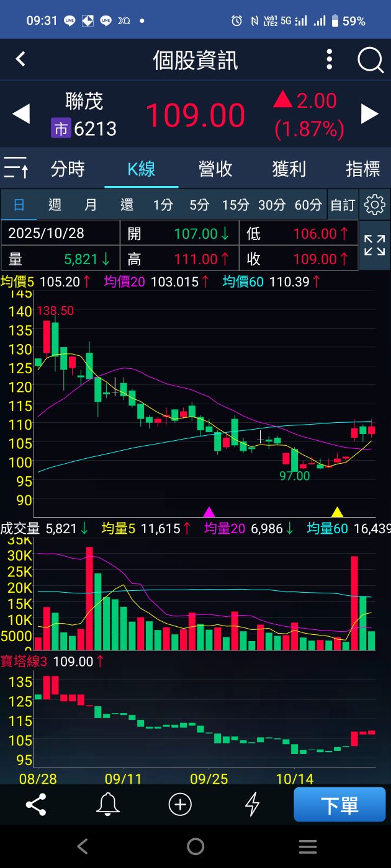Tap the back arrow in header
The image size is (391, 868).
20,60
